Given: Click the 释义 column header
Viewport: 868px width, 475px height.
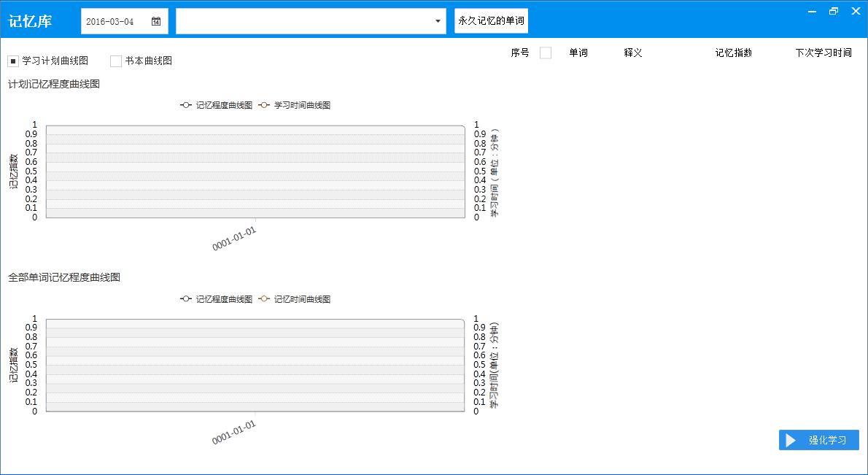Looking at the screenshot, I should (x=632, y=53).
